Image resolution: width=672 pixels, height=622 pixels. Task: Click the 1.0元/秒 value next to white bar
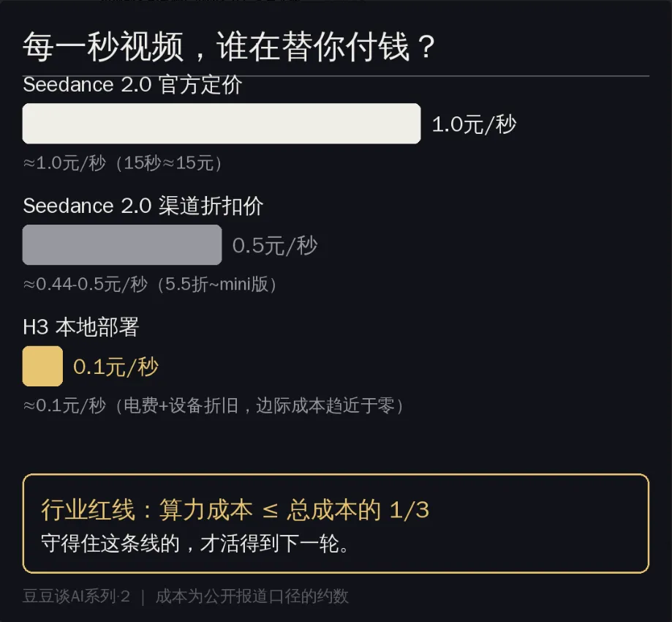474,124
